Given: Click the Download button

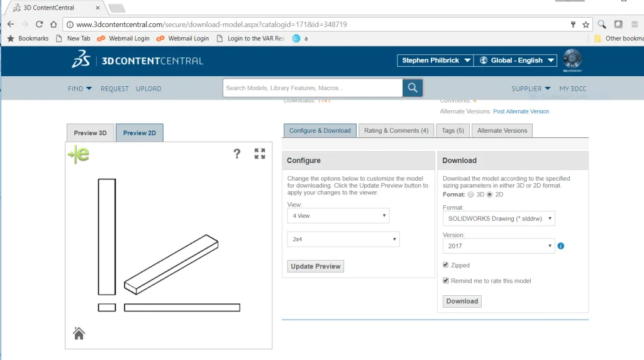Looking at the screenshot, I should (462, 301).
